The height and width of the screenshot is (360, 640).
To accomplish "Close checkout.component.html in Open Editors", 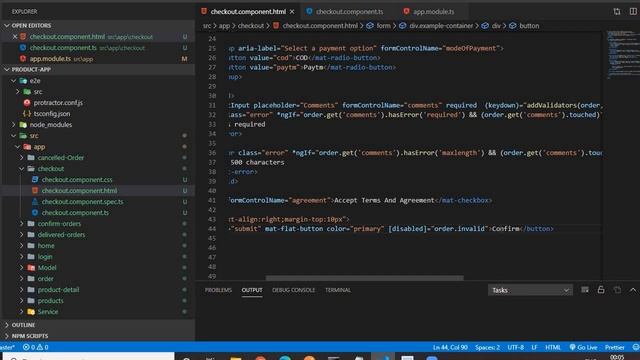I will click(15, 37).
